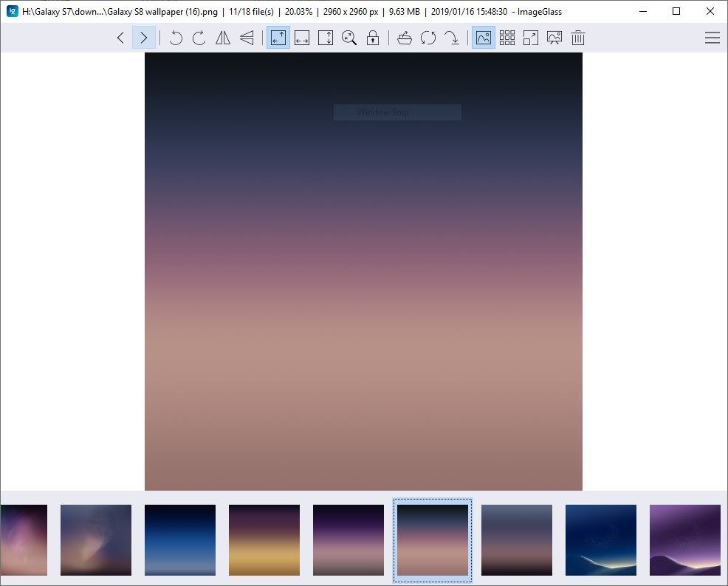Image resolution: width=728 pixels, height=586 pixels.
Task: Click the ImageGlass app icon in the title bar
Action: pyautogui.click(x=13, y=11)
